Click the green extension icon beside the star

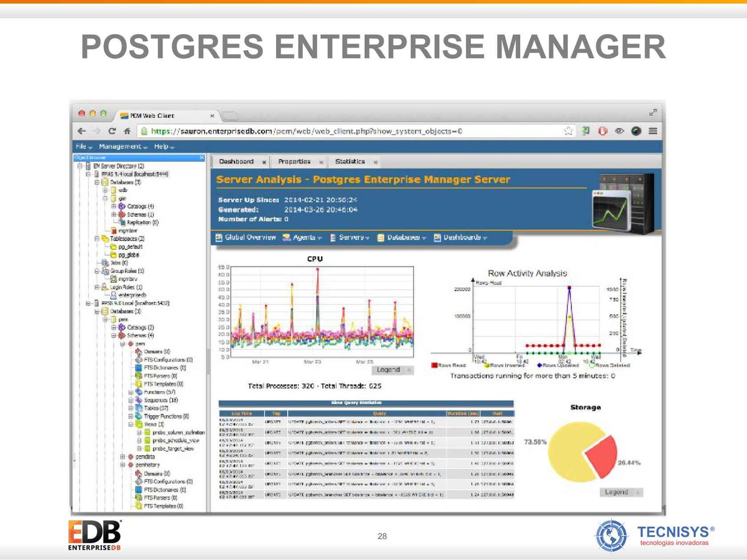586,131
